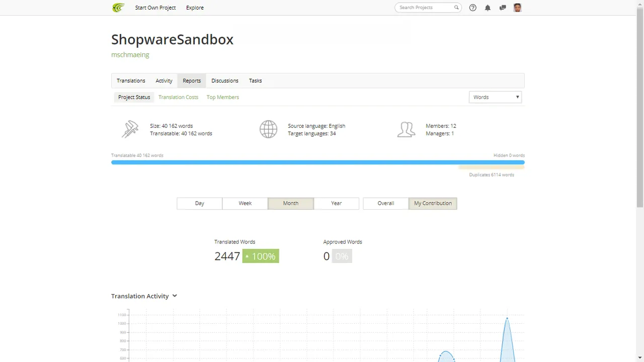
Task: Switch to the Overall view toggle
Action: pos(386,203)
